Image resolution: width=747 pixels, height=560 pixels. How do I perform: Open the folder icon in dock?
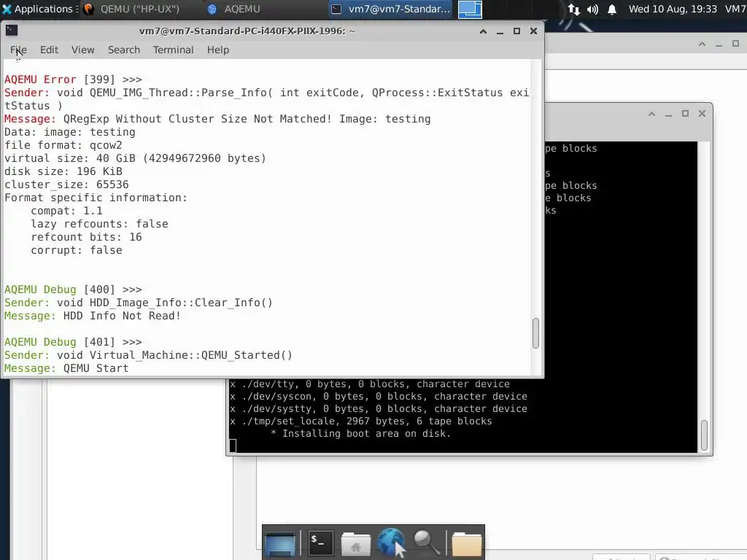click(x=466, y=542)
